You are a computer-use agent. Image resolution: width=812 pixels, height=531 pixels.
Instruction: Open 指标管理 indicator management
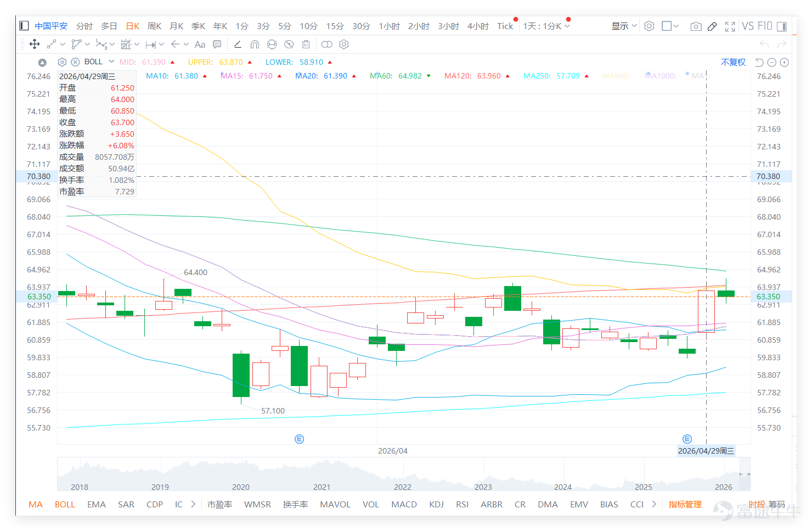(x=685, y=504)
